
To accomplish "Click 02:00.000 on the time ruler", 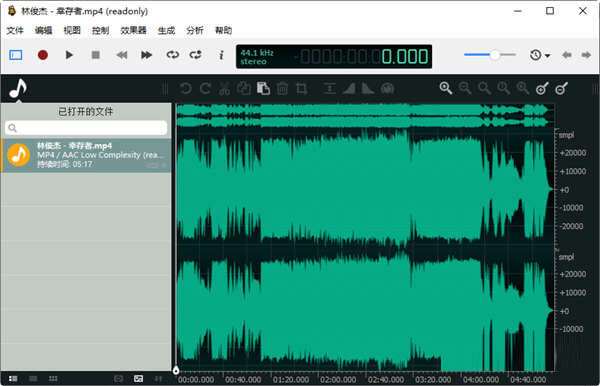I will click(x=338, y=379).
